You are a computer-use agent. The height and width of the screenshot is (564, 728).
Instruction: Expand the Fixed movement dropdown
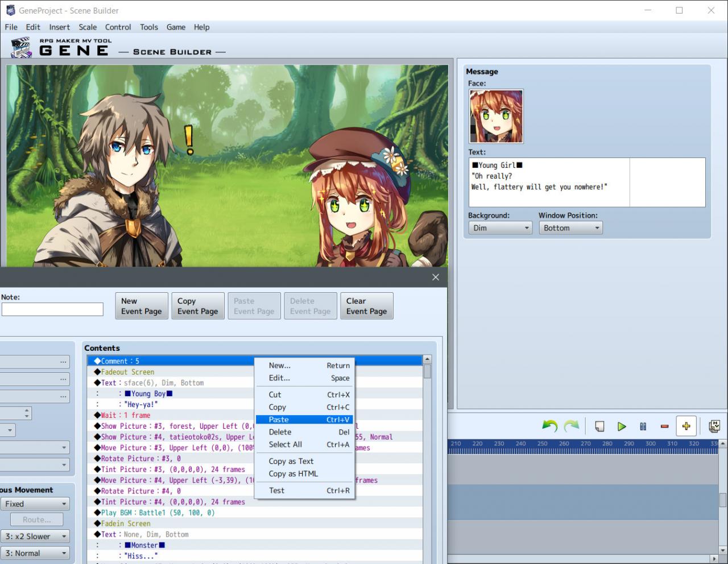point(35,503)
